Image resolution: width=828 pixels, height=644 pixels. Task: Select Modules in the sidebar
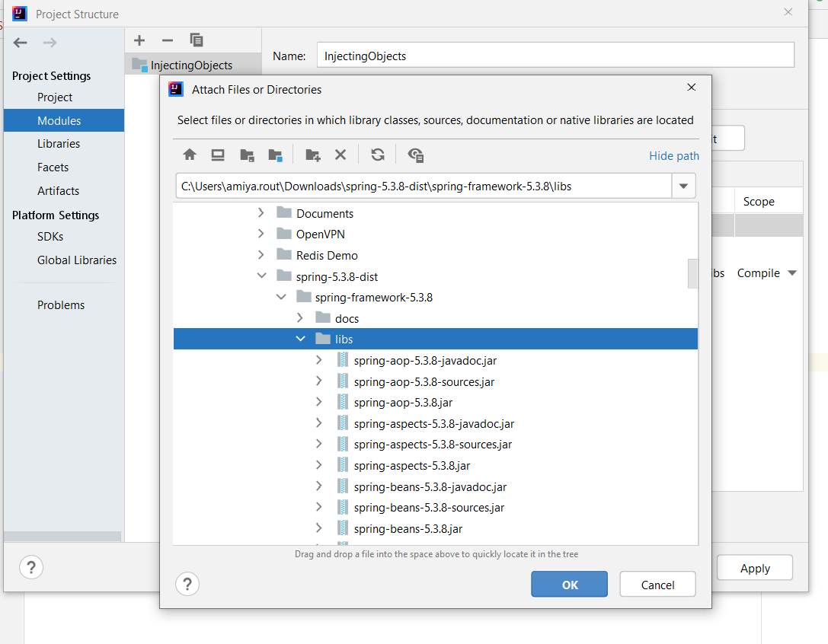pyautogui.click(x=64, y=120)
